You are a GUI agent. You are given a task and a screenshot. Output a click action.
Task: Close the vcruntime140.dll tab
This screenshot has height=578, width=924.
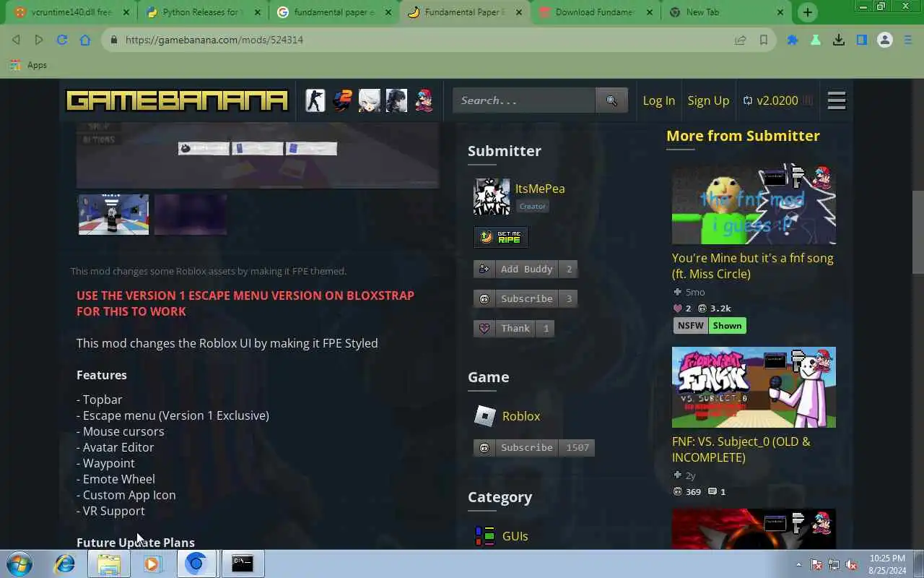[x=126, y=12]
